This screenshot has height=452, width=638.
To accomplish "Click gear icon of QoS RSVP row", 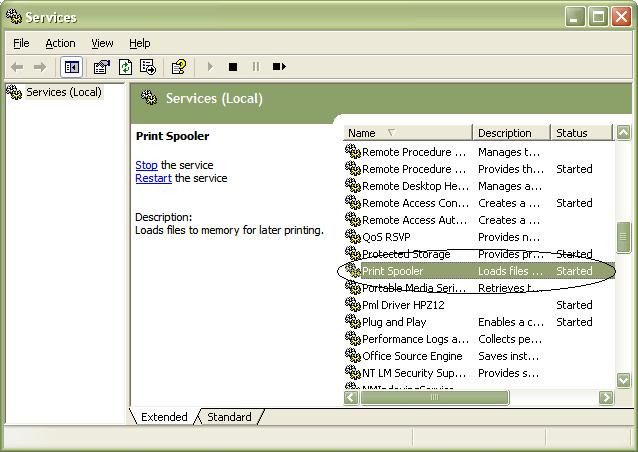I will tap(353, 237).
